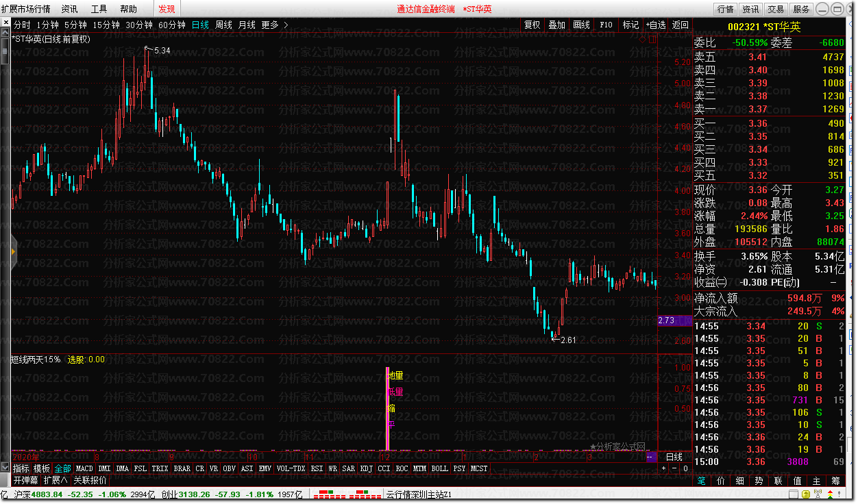
Task: Switch to 1分钟 chart period
Action: pyautogui.click(x=47, y=25)
